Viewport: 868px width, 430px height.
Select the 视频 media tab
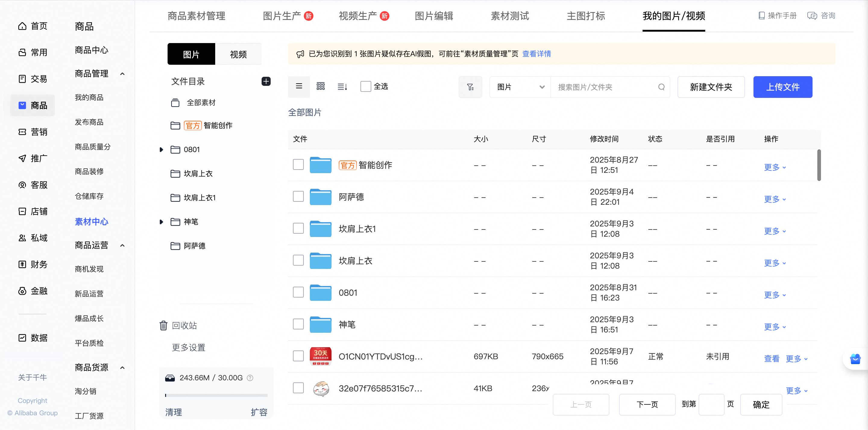(238, 54)
